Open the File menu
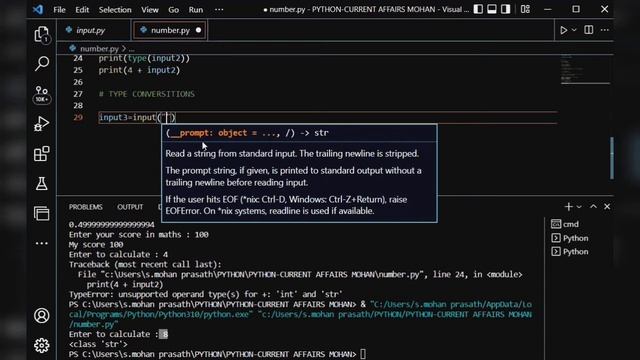Image resolution: width=640 pixels, height=360 pixels. 59,9
